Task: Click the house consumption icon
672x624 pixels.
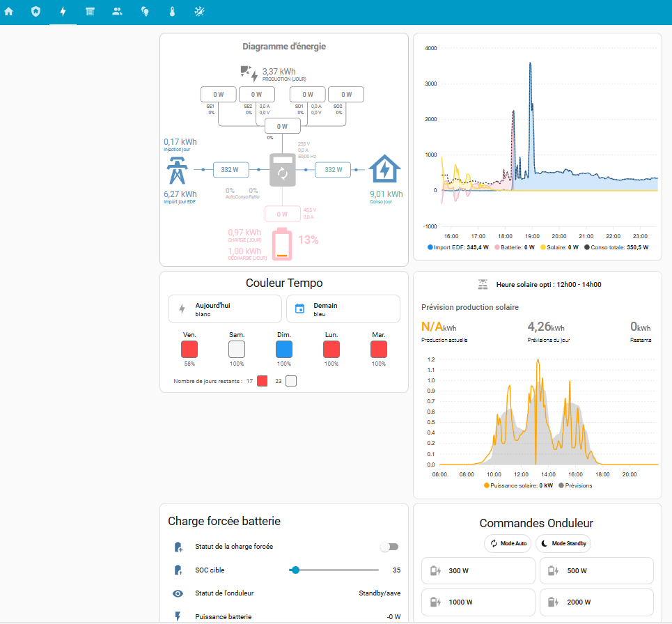Action: 384,169
